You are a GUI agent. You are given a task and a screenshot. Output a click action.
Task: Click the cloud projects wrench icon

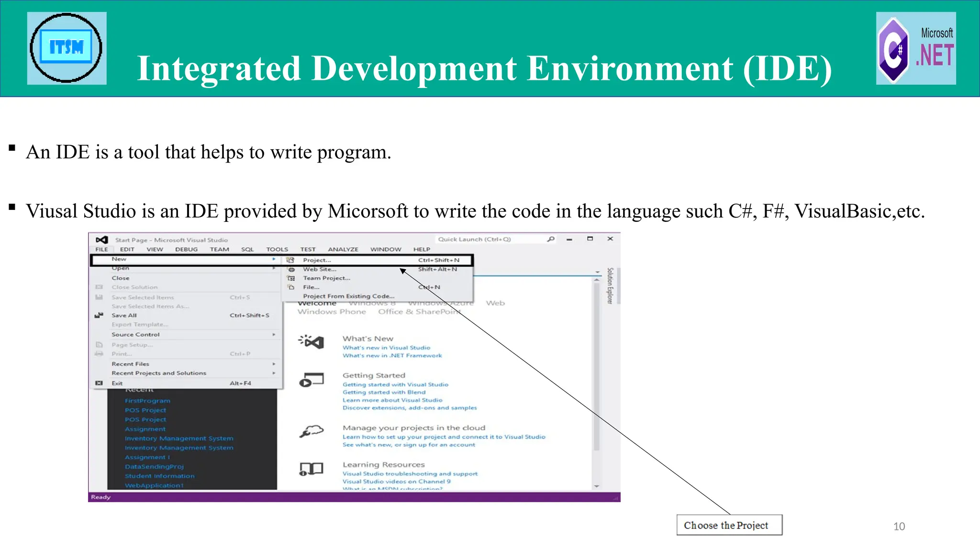(x=312, y=431)
